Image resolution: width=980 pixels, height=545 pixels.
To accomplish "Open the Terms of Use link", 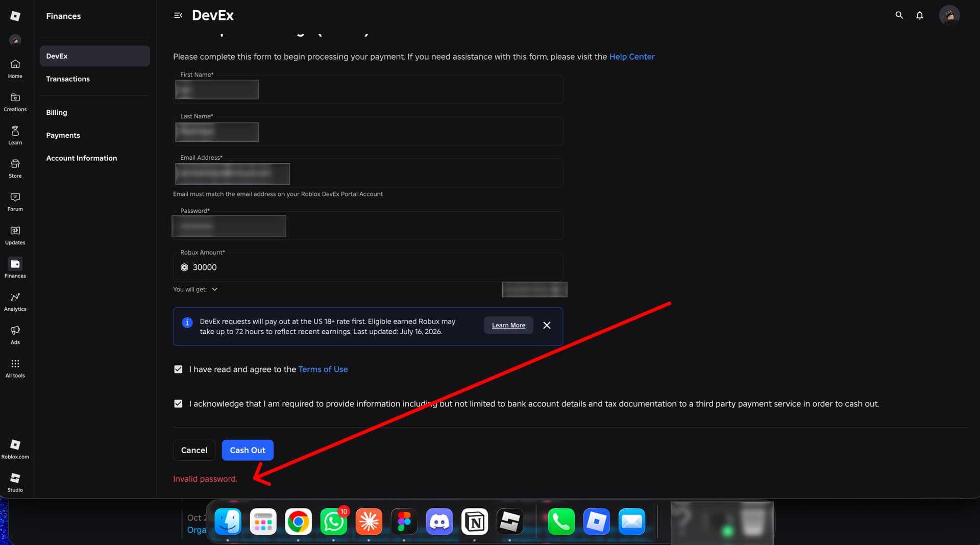I will [x=323, y=369].
